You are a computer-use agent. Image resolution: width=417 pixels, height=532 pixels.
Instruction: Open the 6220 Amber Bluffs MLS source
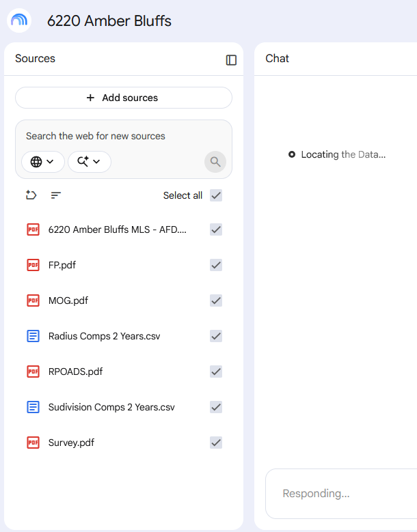[x=117, y=229]
